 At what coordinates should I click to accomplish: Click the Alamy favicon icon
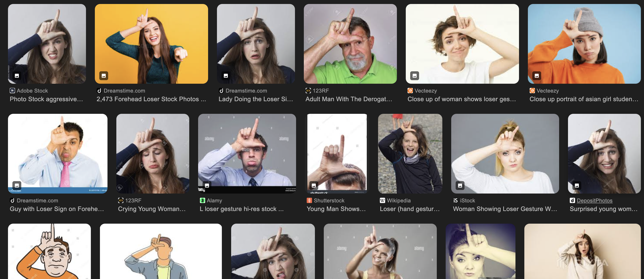pos(202,200)
